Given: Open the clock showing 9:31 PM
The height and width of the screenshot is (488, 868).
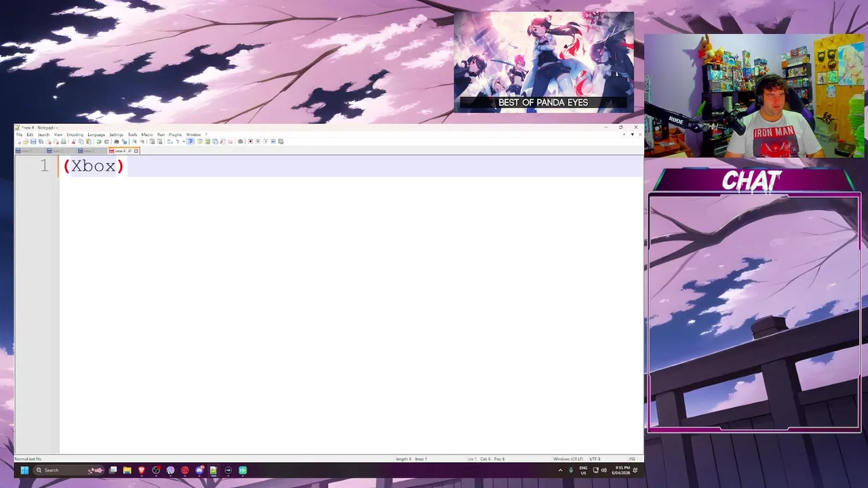Looking at the screenshot, I should (620, 470).
